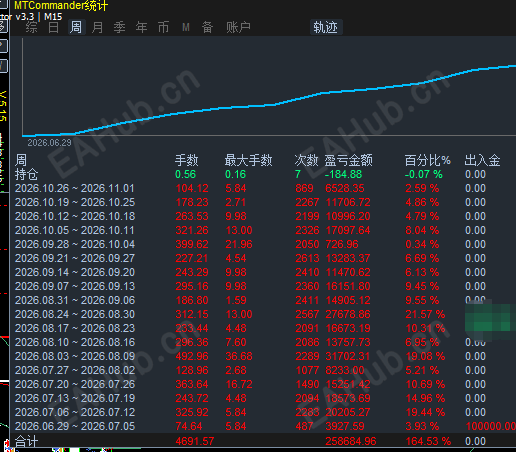Click the 持仓 open positions row

click(263, 174)
